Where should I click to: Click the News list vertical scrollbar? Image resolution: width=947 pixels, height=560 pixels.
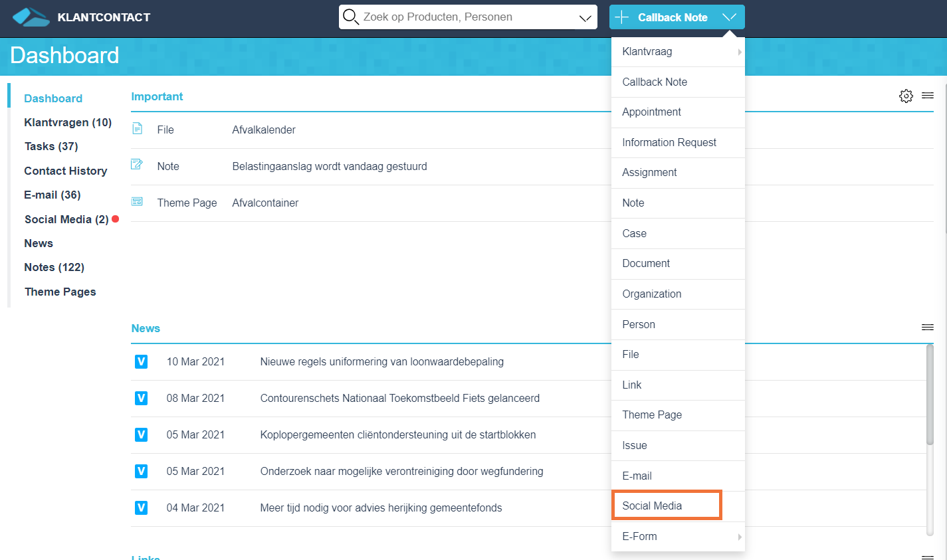[x=930, y=438]
